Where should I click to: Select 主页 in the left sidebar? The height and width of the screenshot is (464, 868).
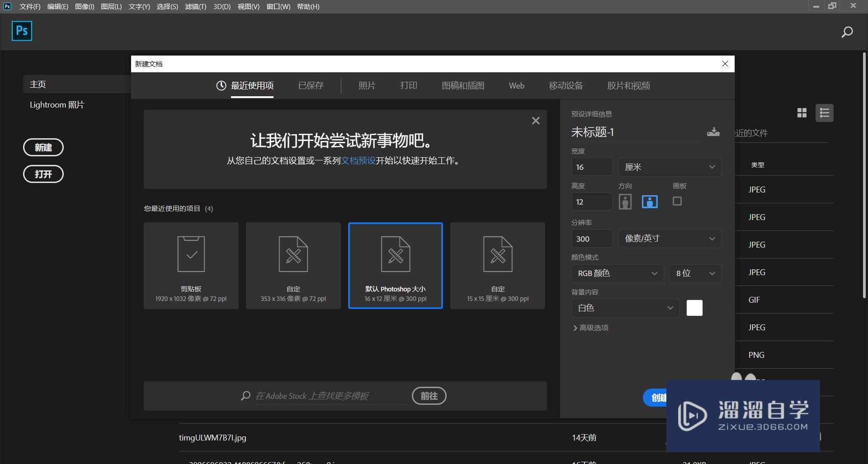click(x=77, y=84)
